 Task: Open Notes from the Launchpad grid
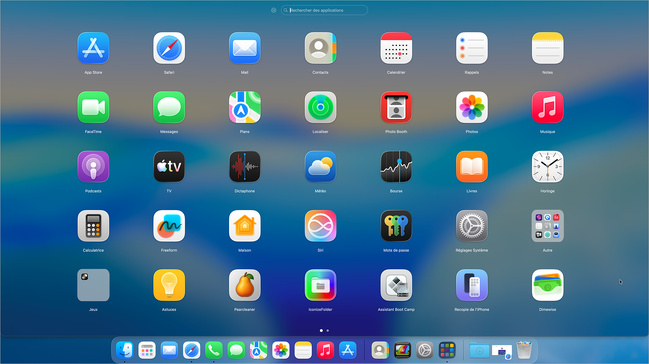(548, 48)
